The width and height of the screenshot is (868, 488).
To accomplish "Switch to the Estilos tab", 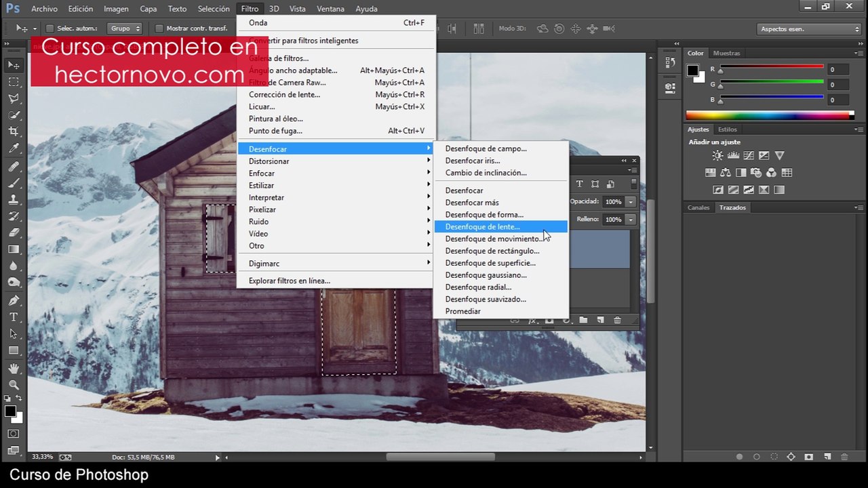I will point(727,129).
